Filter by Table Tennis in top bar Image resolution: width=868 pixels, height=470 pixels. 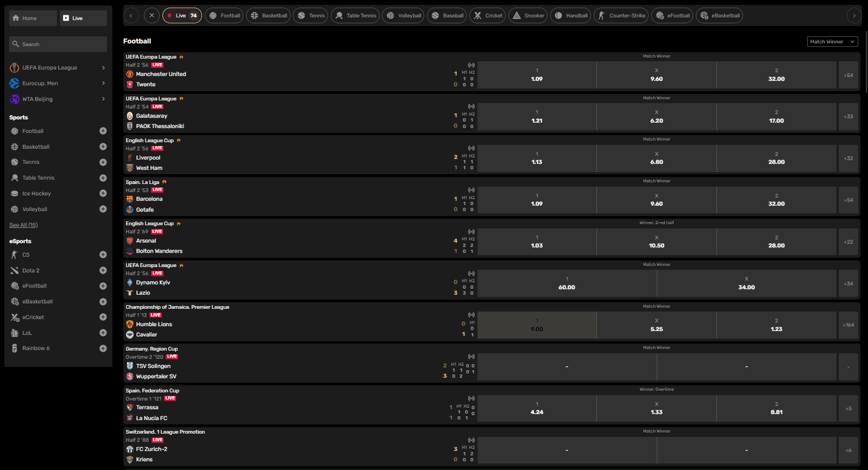[x=355, y=16]
